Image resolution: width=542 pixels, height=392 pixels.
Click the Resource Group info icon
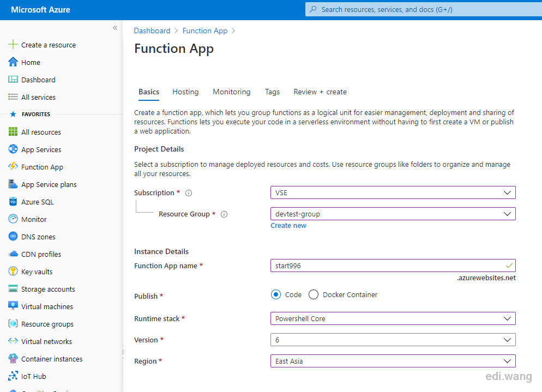[224, 214]
